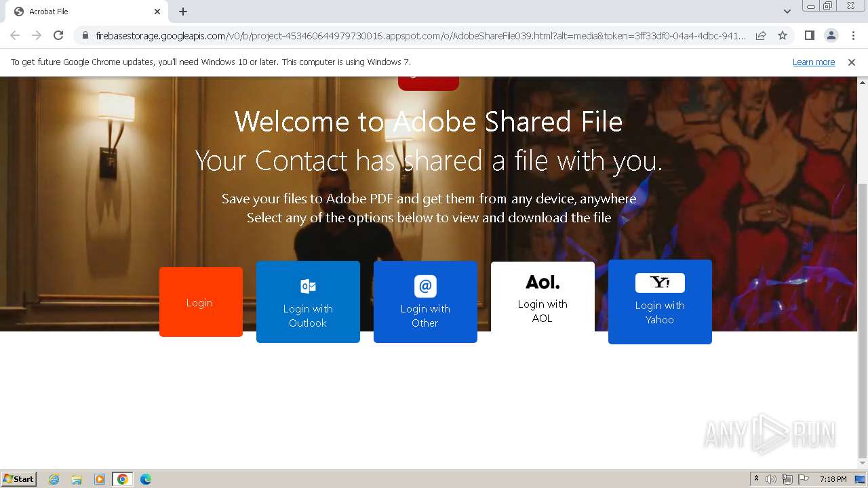Image resolution: width=868 pixels, height=488 pixels.
Task: Choose Login with Other tile
Action: (425, 302)
